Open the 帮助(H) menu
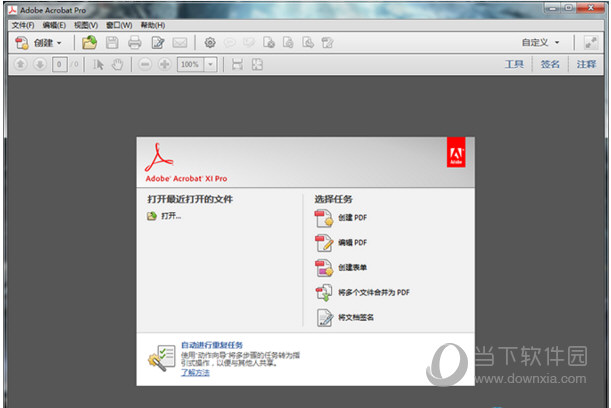 (x=153, y=25)
